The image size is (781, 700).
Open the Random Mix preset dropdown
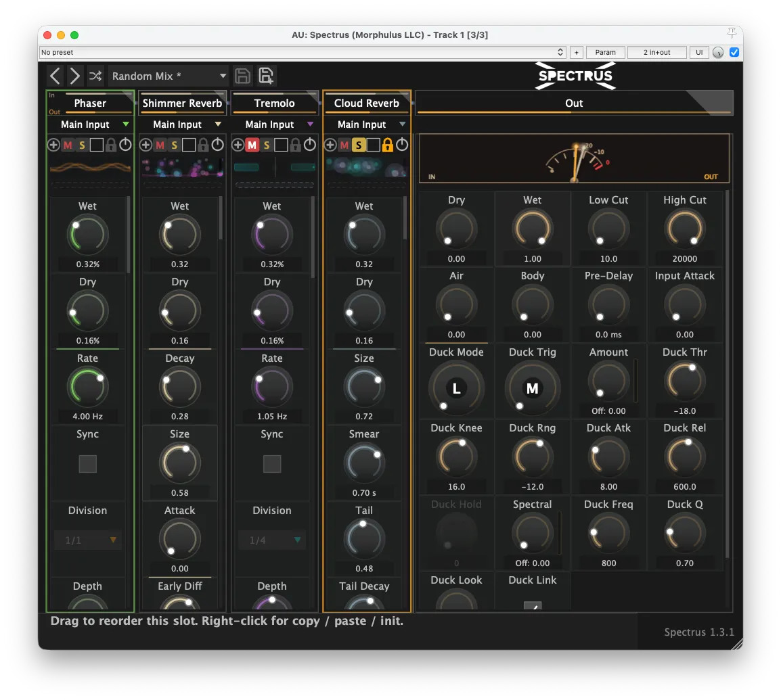point(168,76)
